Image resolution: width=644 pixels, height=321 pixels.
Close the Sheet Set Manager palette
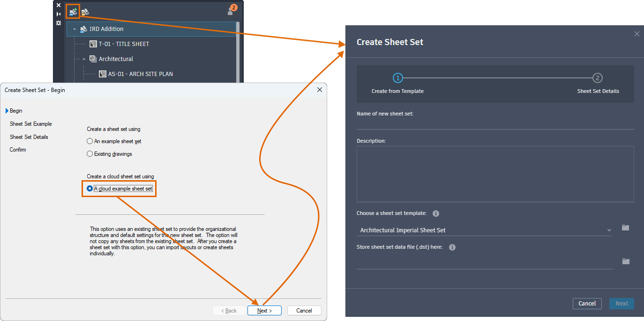click(x=59, y=5)
